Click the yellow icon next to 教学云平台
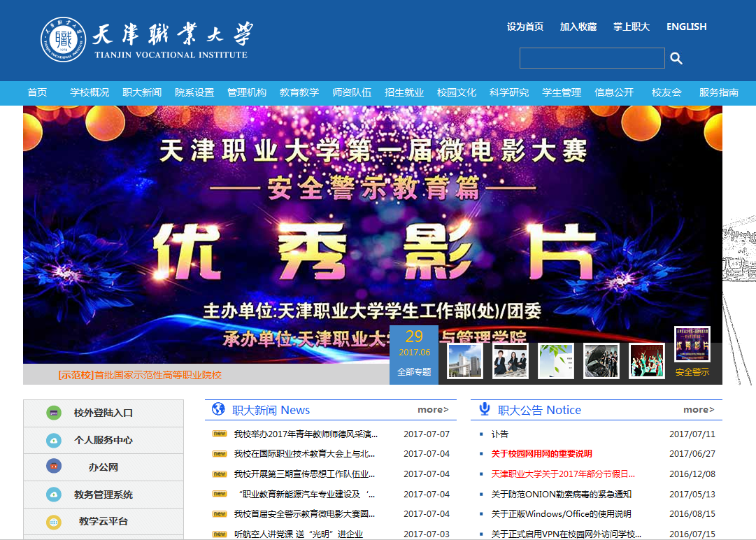Image resolution: width=756 pixels, height=540 pixels. tap(54, 521)
